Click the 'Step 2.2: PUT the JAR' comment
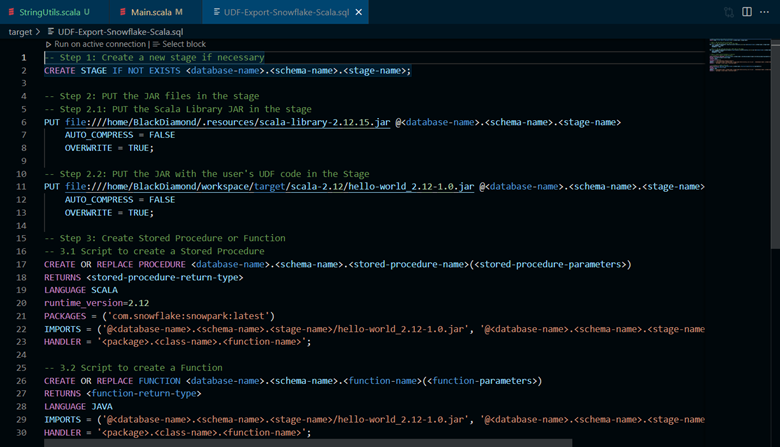This screenshot has height=447, width=780. 206,174
